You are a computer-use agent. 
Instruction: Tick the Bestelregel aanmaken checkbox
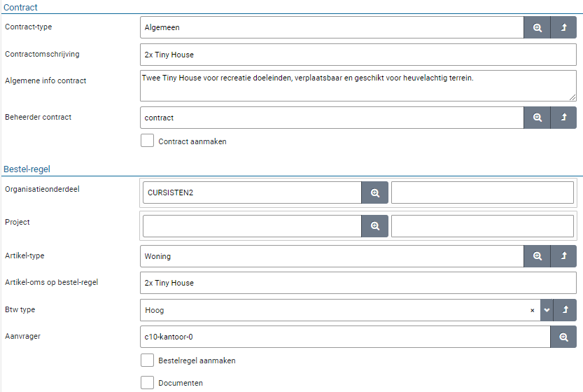[147, 360]
